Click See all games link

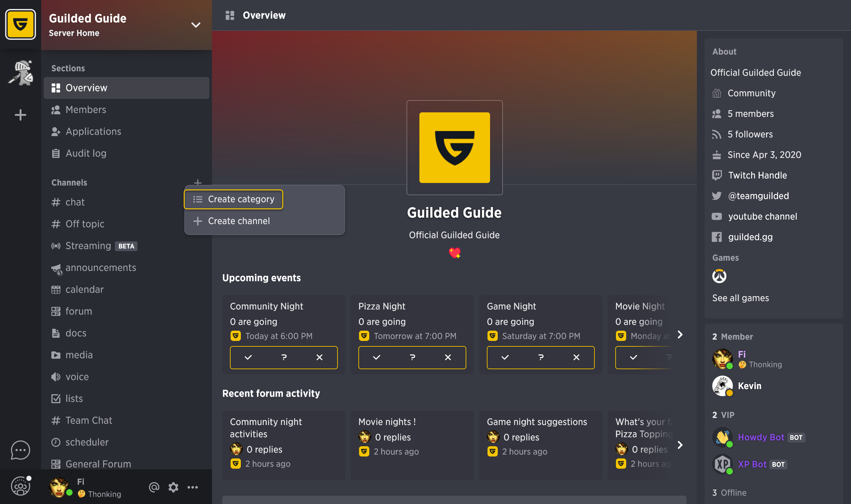pos(740,298)
